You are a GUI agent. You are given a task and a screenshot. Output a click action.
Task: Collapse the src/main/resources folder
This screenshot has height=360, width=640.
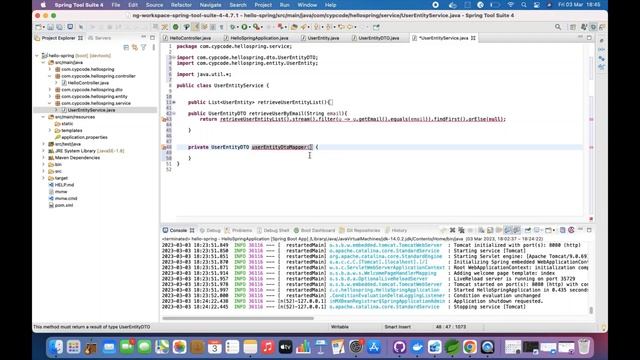click(44, 117)
